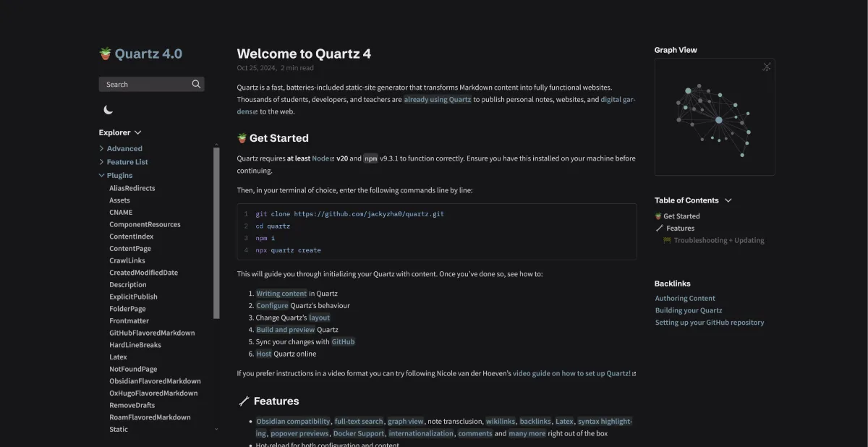Open the global graph view icon

click(x=767, y=67)
